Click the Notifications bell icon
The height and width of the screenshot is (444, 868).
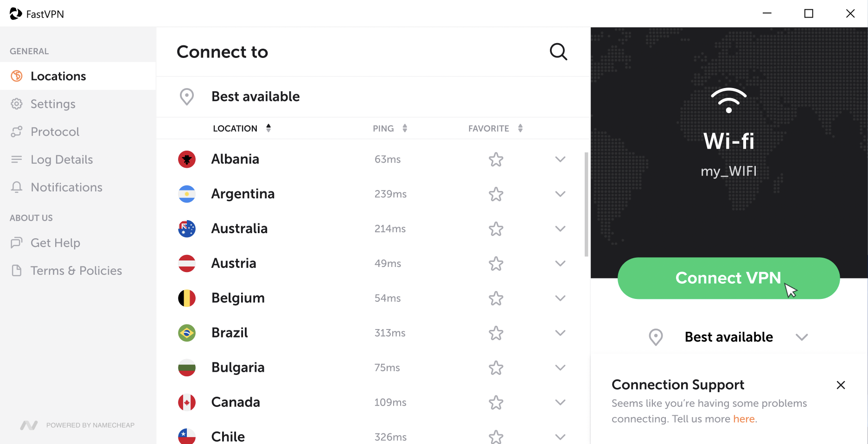pos(17,187)
